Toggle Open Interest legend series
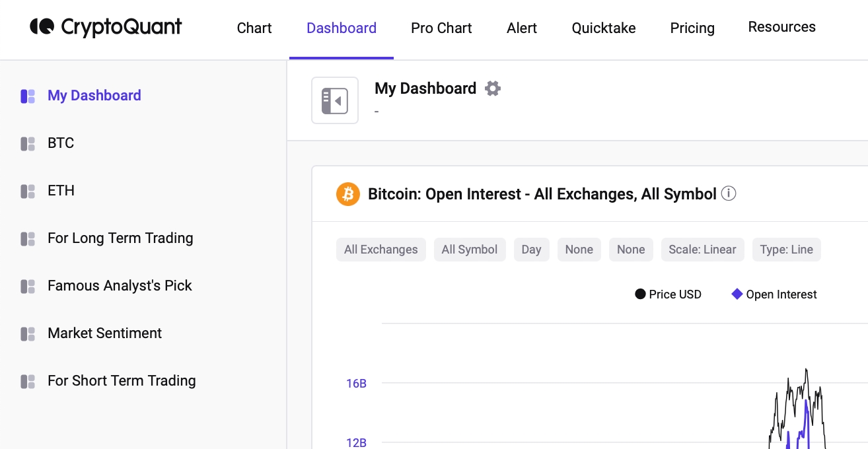The width and height of the screenshot is (868, 449). 774,294
